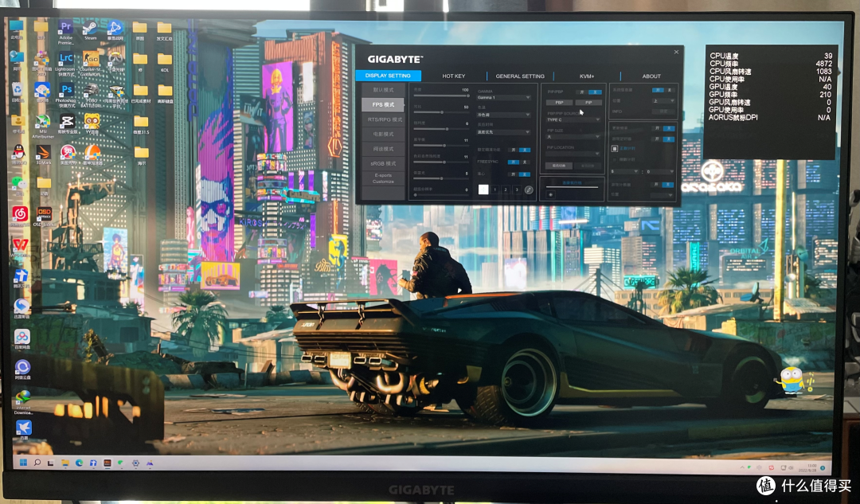
Task: Select the white crosshair preset swatch
Action: coord(483,189)
